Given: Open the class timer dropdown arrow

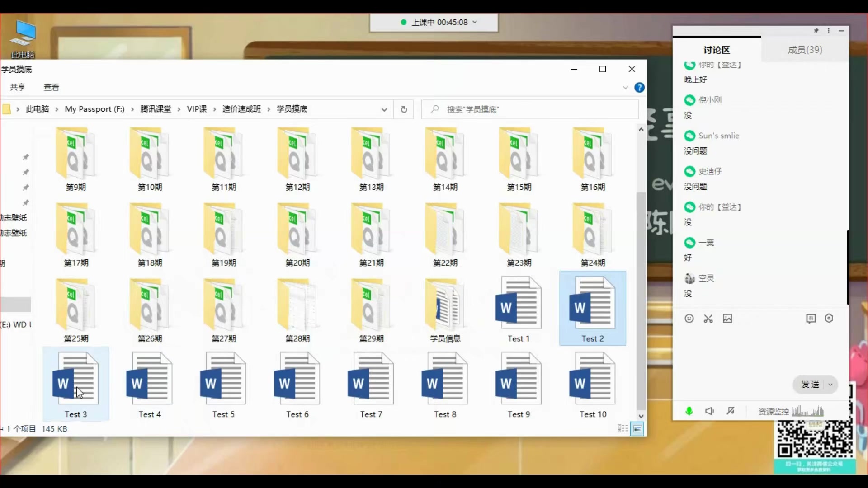Looking at the screenshot, I should [475, 22].
